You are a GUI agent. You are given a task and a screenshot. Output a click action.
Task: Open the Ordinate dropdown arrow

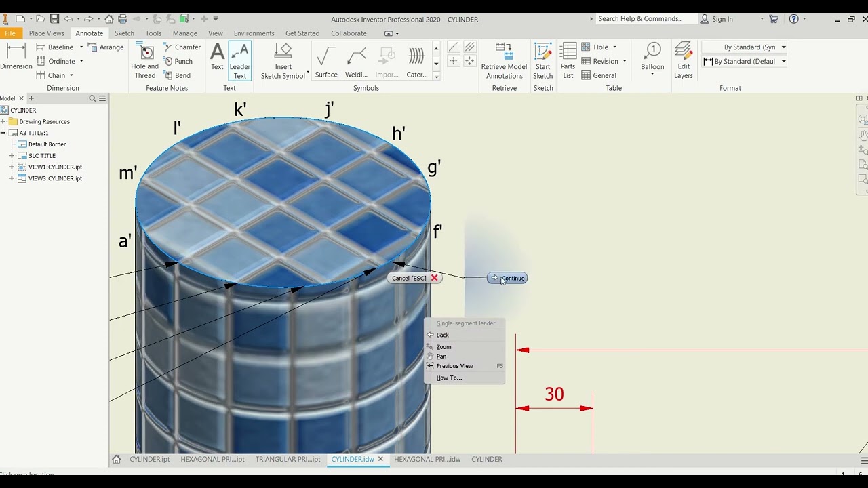81,61
